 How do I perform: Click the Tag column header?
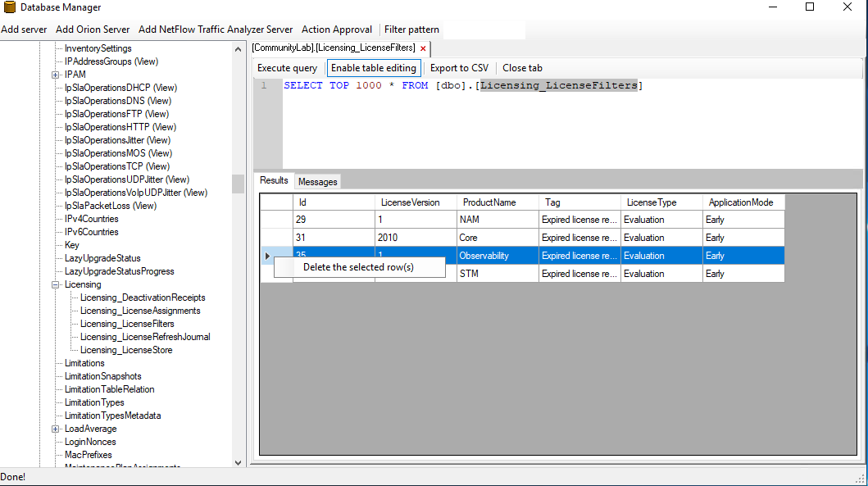579,202
